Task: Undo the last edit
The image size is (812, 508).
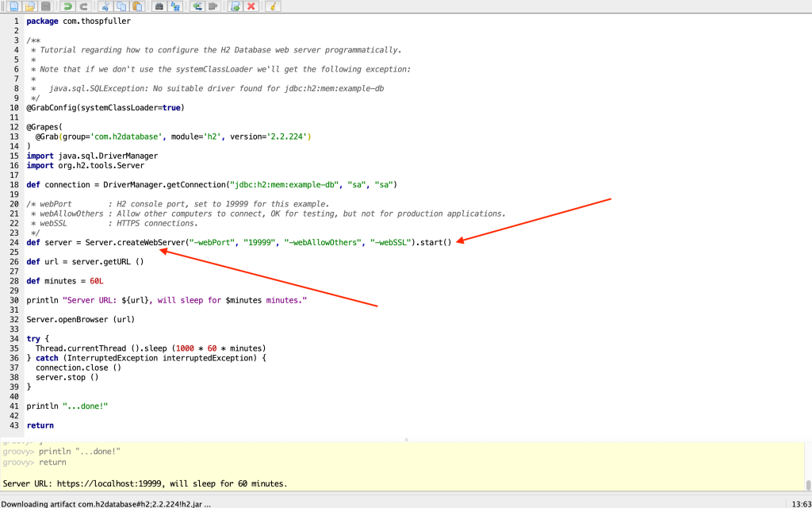Action: click(x=67, y=6)
